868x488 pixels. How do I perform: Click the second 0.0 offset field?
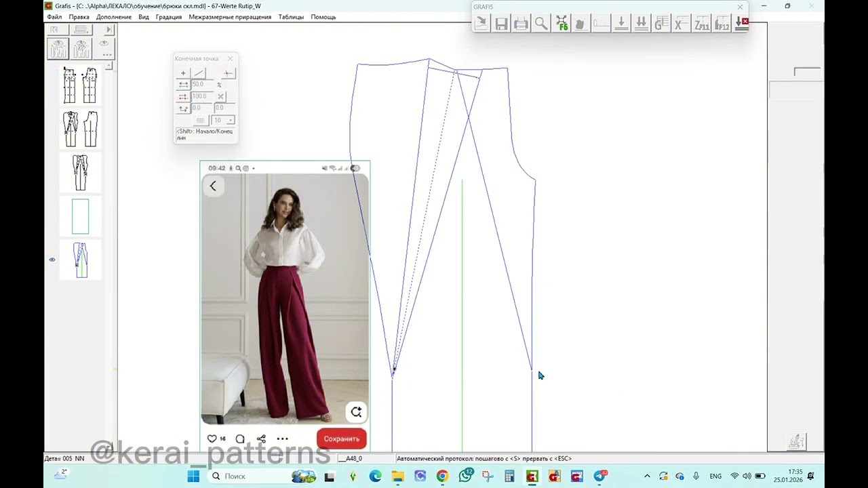[x=224, y=108]
